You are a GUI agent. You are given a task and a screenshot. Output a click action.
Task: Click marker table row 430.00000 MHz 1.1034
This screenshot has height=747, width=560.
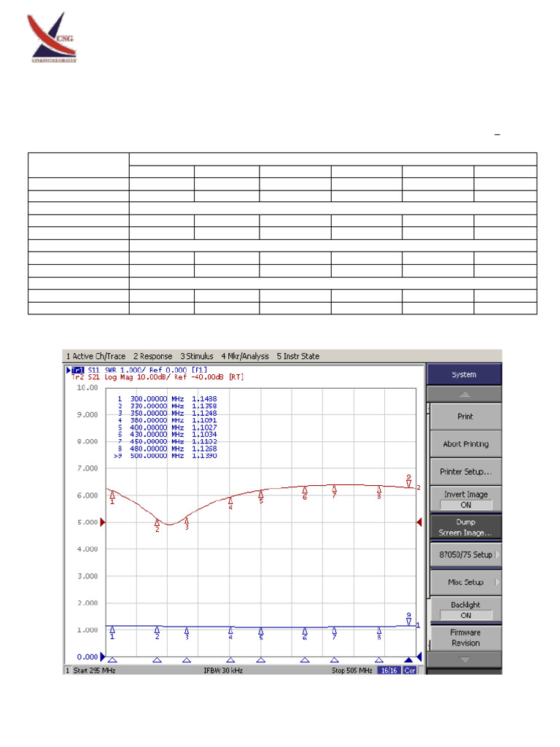pyautogui.click(x=167, y=435)
